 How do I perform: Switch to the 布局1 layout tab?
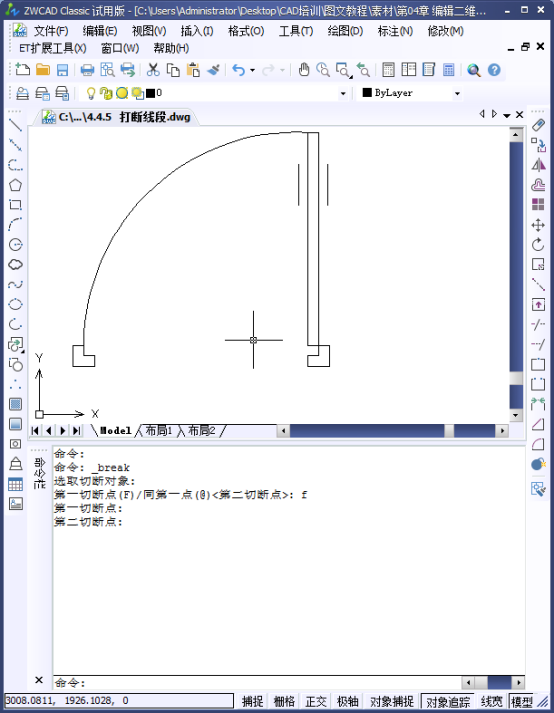coord(159,431)
